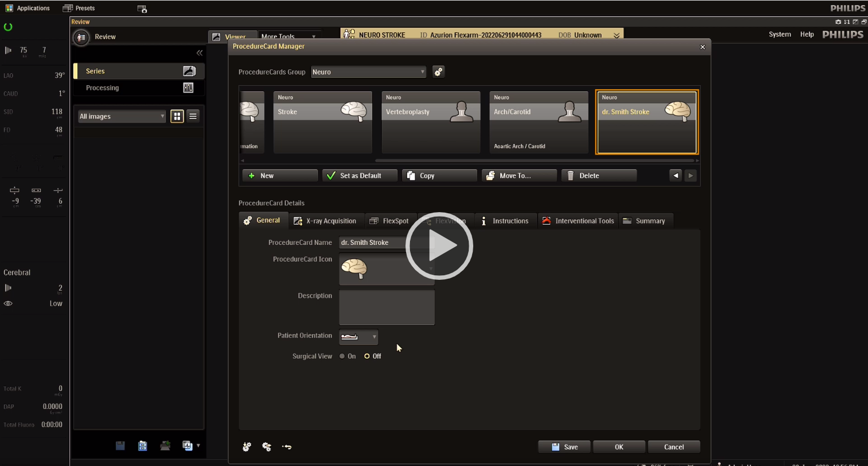Click the green system status circle icon

[x=8, y=27]
